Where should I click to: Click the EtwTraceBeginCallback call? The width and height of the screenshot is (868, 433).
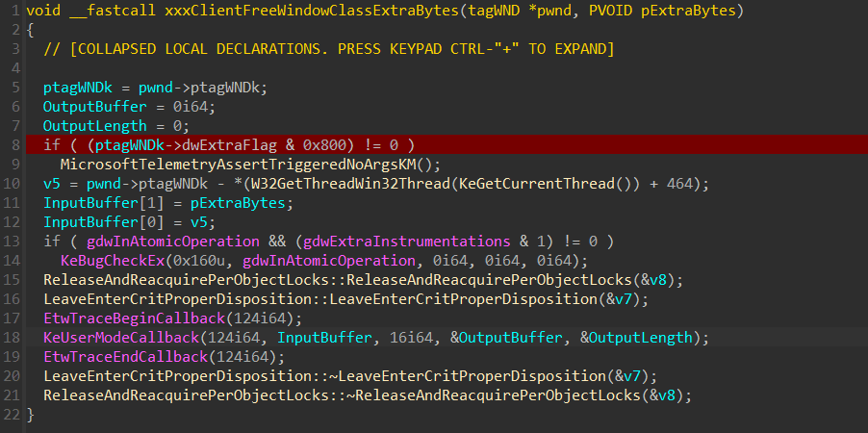(134, 318)
